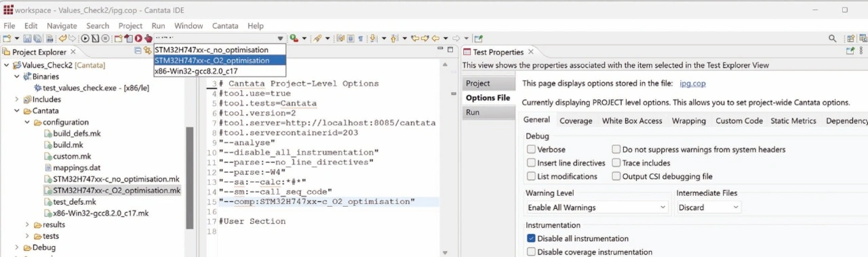Maximize the Project Explorer panel

(450, 50)
